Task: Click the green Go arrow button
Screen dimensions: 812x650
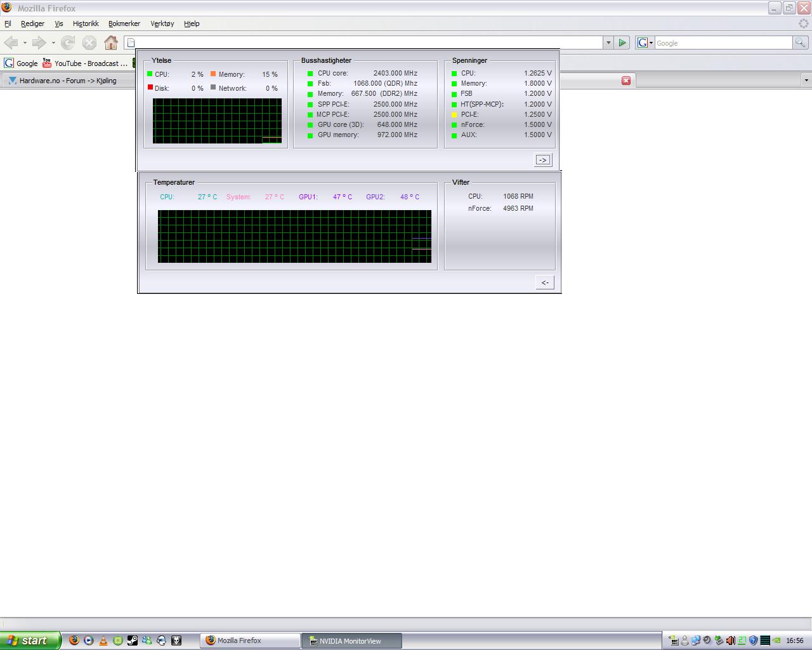Action: [622, 43]
